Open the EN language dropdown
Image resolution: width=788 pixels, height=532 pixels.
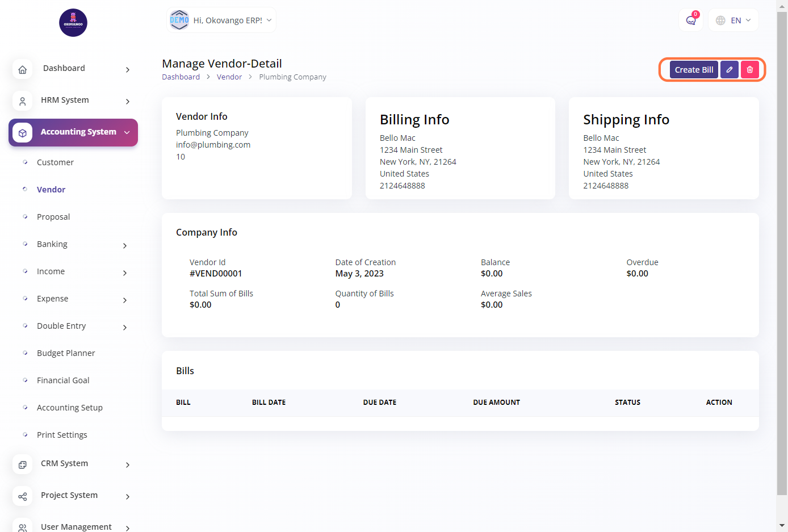733,20
